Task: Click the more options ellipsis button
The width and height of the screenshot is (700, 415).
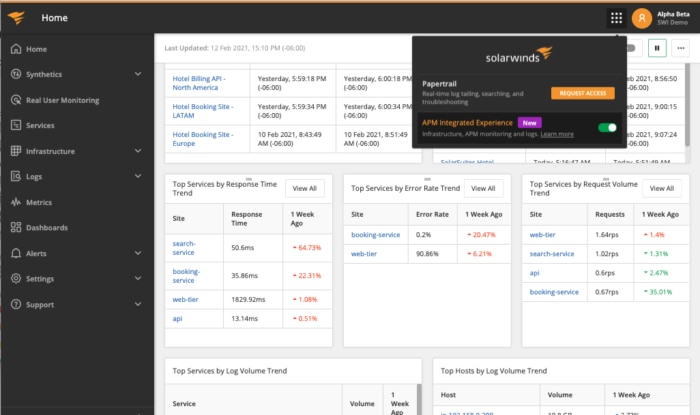Action: click(682, 47)
